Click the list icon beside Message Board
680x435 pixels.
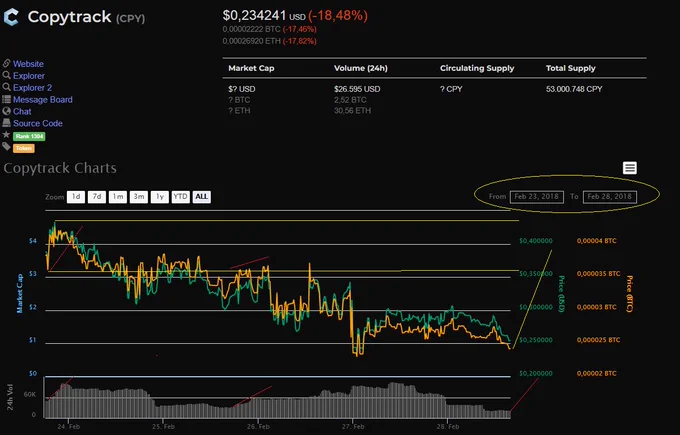(7, 99)
